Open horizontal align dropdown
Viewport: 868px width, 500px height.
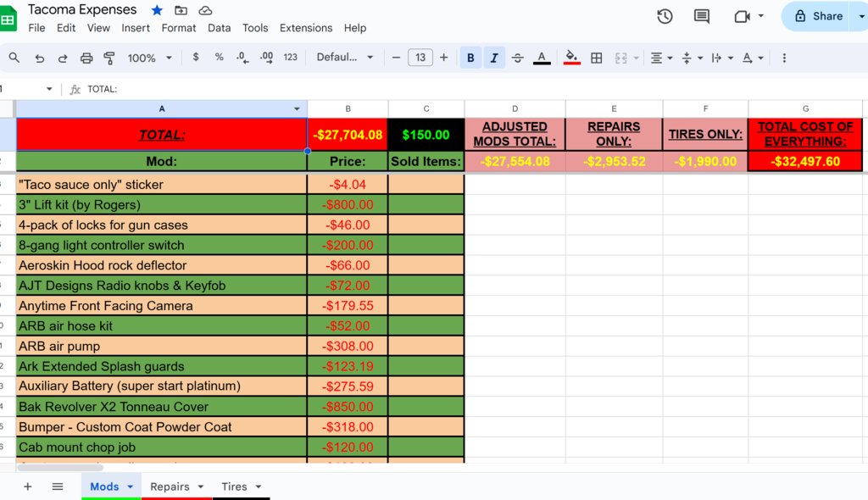(x=661, y=58)
